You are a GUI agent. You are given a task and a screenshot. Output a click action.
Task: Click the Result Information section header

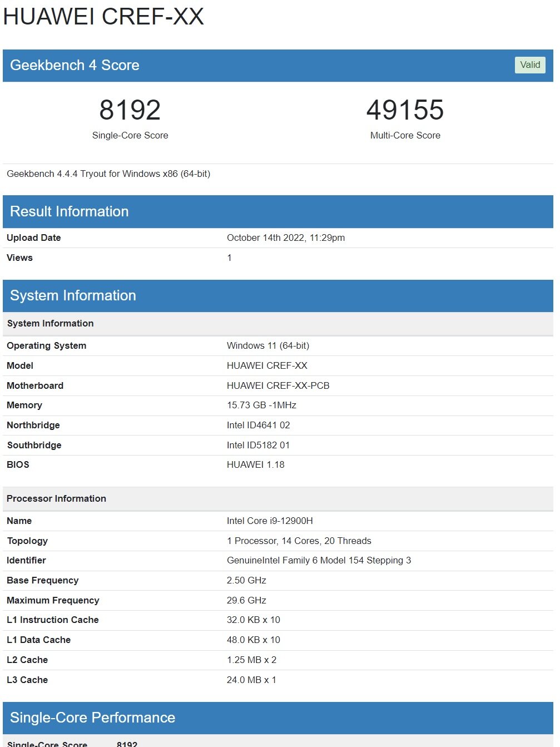click(x=278, y=211)
